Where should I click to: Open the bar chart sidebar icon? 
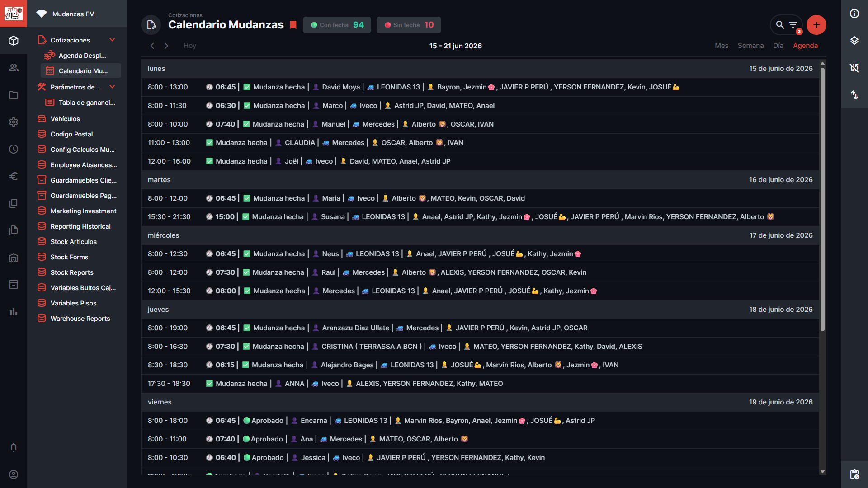14,312
